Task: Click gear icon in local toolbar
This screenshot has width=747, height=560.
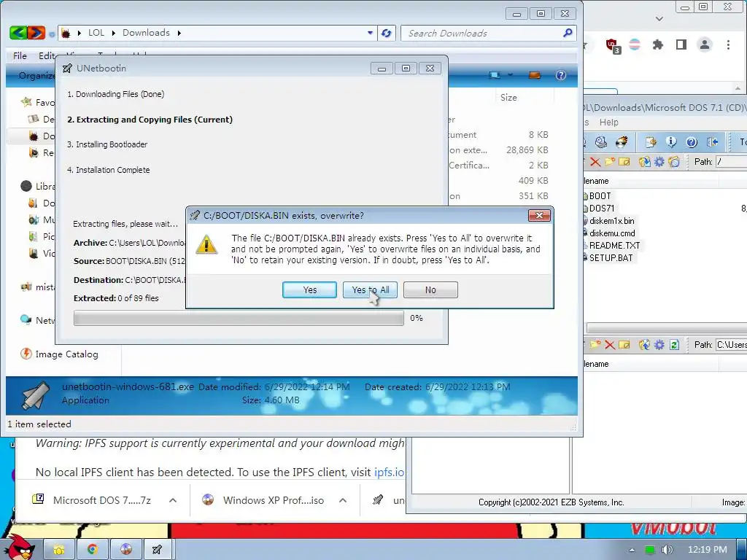Action: click(x=659, y=345)
